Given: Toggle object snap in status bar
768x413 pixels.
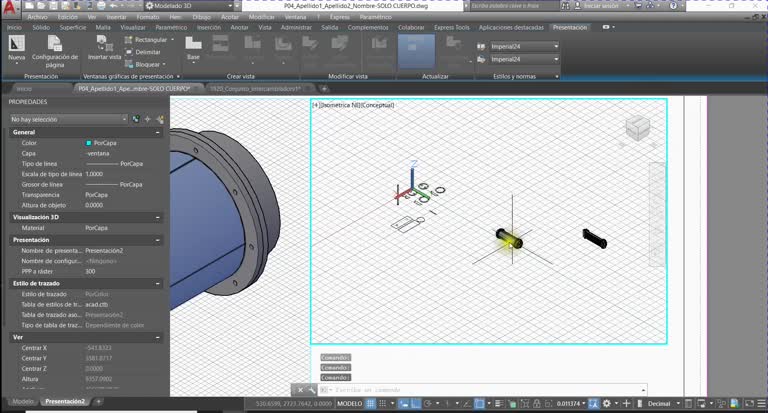Looking at the screenshot, I should point(479,404).
